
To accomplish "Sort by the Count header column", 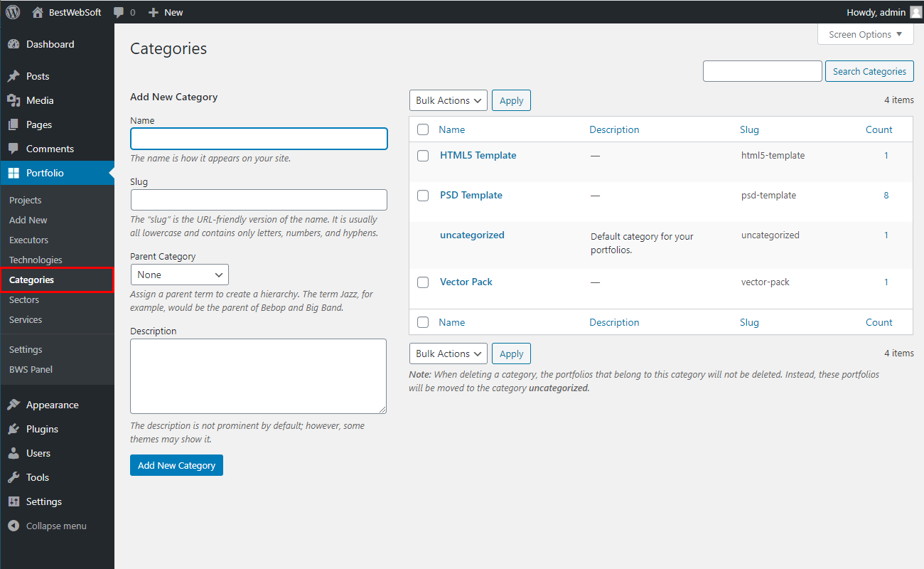I will click(x=879, y=129).
